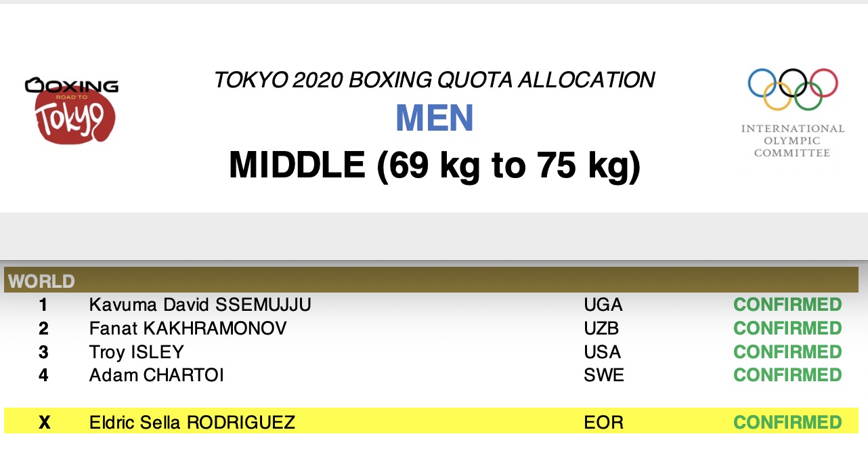The height and width of the screenshot is (451, 868).
Task: Click the UGA country code
Action: [603, 305]
